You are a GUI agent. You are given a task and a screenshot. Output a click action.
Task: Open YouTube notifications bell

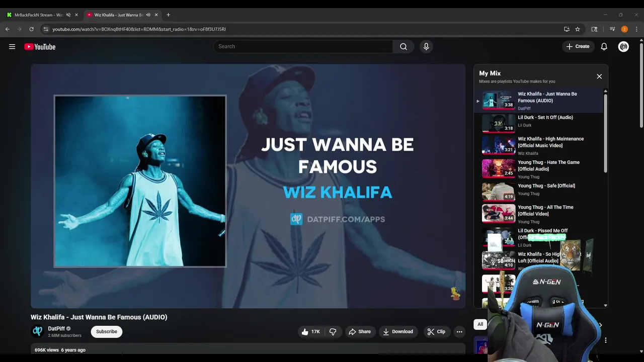tap(604, 47)
